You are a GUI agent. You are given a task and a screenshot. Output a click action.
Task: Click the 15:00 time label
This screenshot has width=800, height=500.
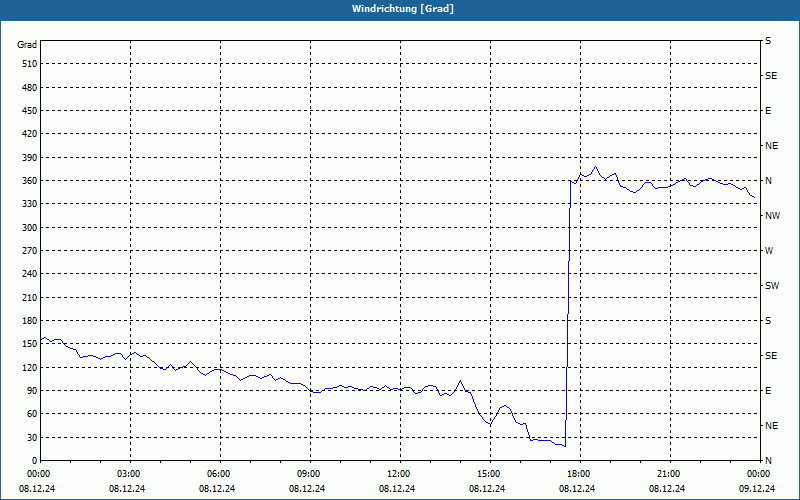(x=490, y=473)
